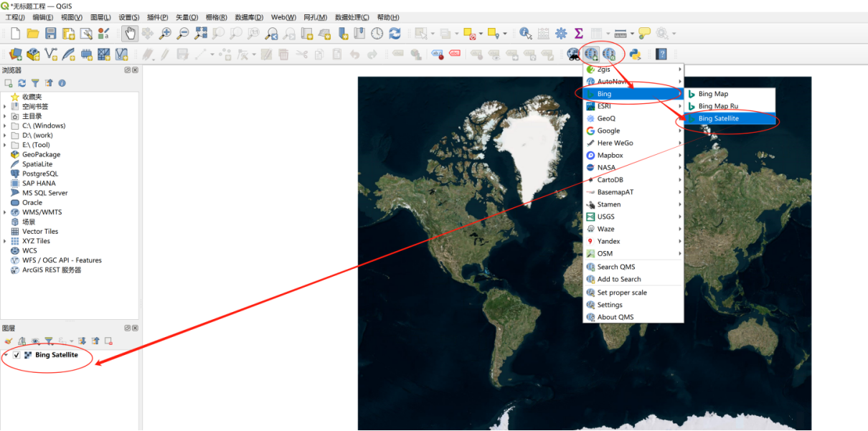868x431 pixels.
Task: Click the Zoom Full extent icon
Action: 201,33
